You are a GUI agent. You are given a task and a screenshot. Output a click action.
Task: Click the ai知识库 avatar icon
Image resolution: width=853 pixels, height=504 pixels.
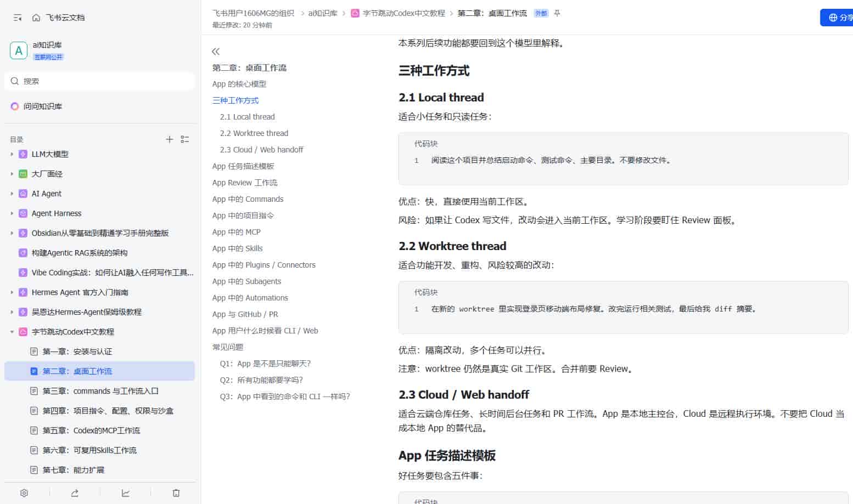[x=19, y=50]
